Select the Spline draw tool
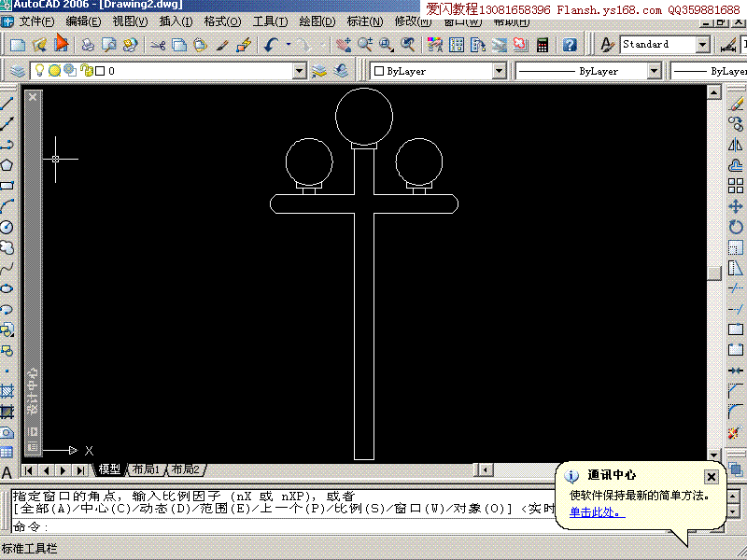Screen dimensions: 747x560 [x=7, y=268]
